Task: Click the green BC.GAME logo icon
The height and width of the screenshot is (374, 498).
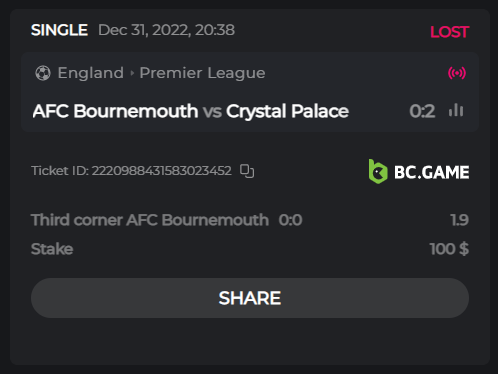Action: pyautogui.click(x=378, y=172)
